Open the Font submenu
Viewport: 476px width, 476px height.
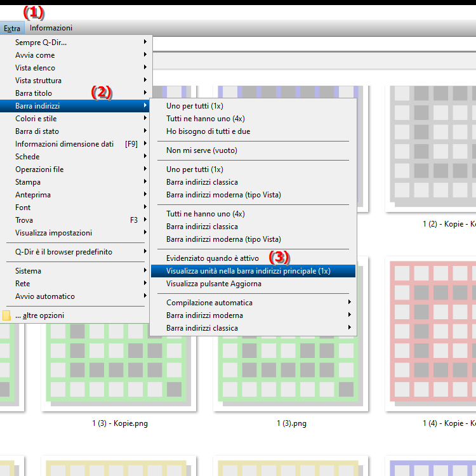tap(75, 208)
